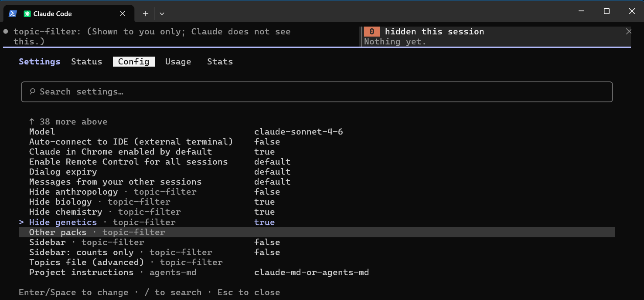644x300 pixels.
Task: Click the claude-md-or-agents-md value
Action: [311, 272]
